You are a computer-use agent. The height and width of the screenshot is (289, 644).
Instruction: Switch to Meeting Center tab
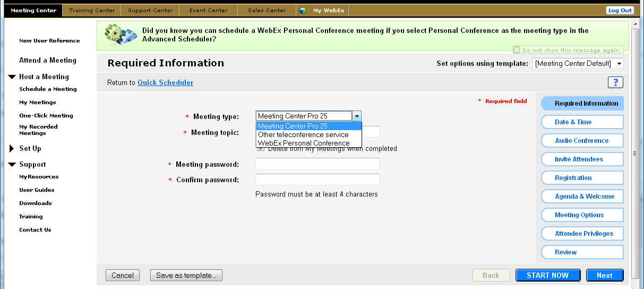(x=33, y=10)
